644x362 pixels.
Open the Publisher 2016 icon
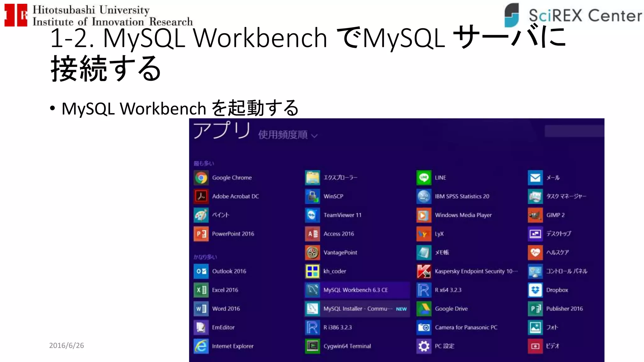[x=535, y=309]
